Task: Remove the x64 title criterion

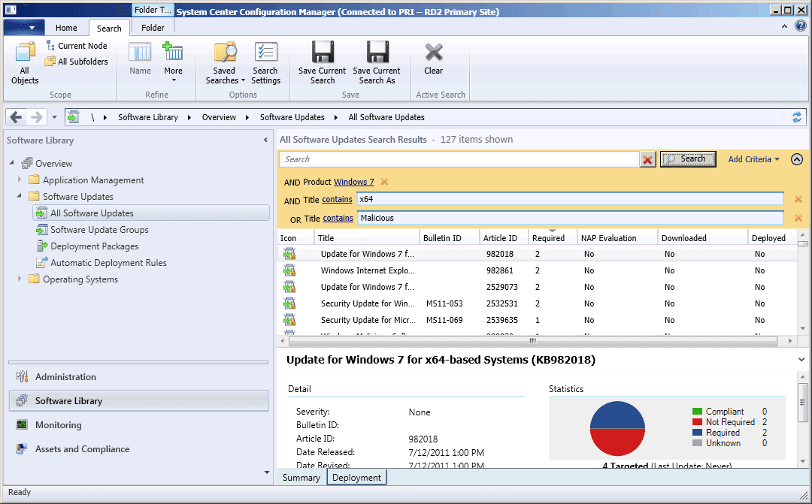Action: [x=798, y=199]
